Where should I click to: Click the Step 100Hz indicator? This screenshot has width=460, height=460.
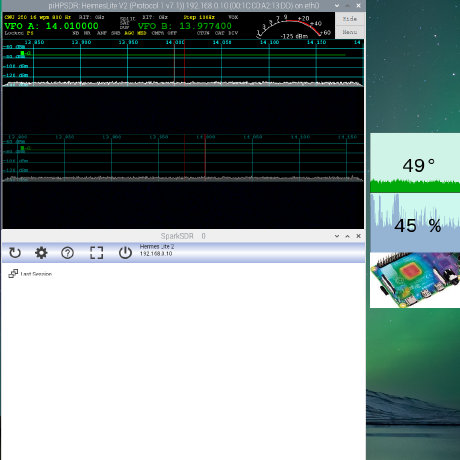coord(199,17)
